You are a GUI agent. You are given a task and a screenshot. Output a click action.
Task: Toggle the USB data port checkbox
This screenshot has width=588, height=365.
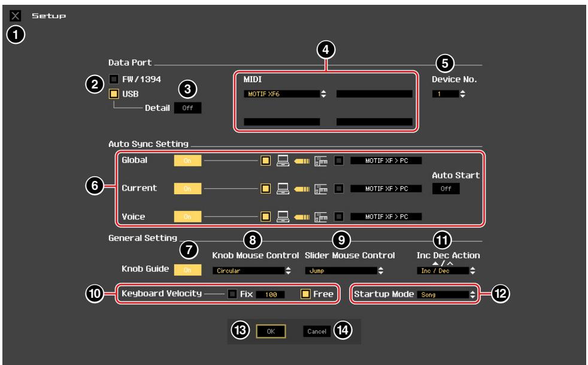click(x=114, y=93)
